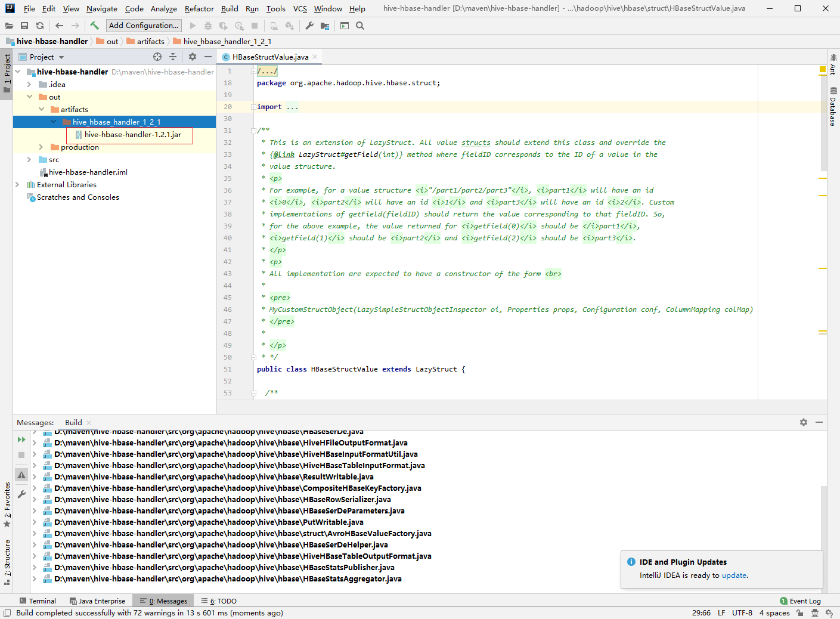The width and height of the screenshot is (840, 619).
Task: Click the Rerun build double-arrow icon
Action: [x=21, y=440]
